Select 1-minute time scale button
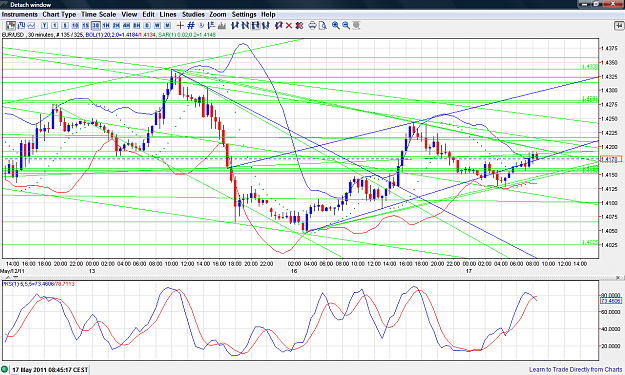The width and height of the screenshot is (625, 375). (55, 26)
